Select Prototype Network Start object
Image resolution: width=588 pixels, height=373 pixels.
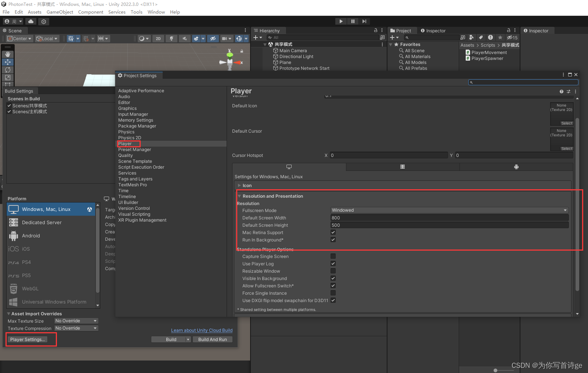pyautogui.click(x=304, y=68)
